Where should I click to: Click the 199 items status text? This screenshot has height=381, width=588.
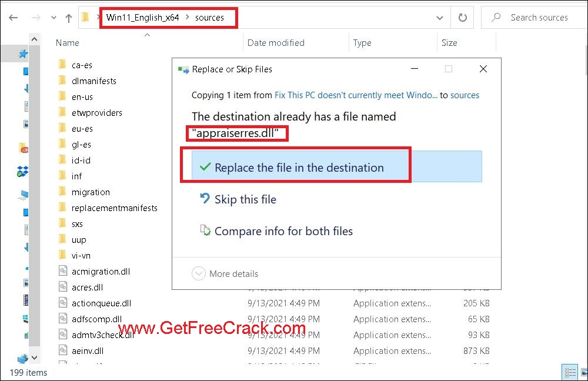(28, 372)
